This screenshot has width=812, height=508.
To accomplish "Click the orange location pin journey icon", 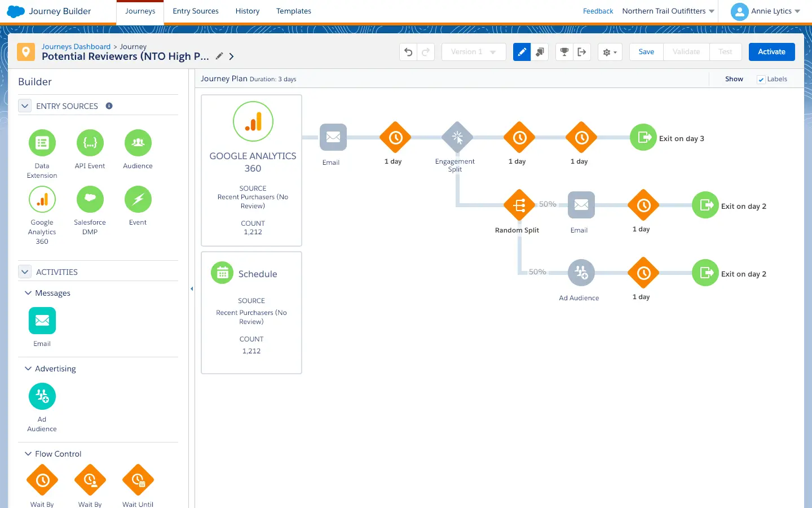I will (25, 52).
